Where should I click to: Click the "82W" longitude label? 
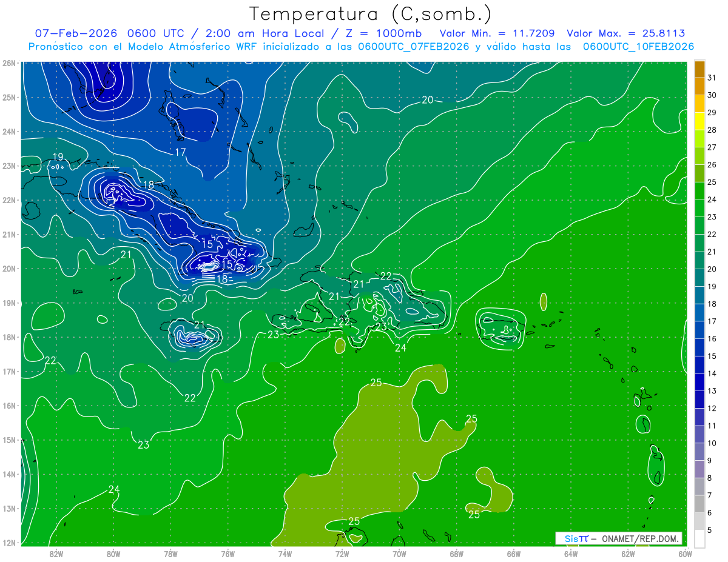pyautogui.click(x=56, y=553)
